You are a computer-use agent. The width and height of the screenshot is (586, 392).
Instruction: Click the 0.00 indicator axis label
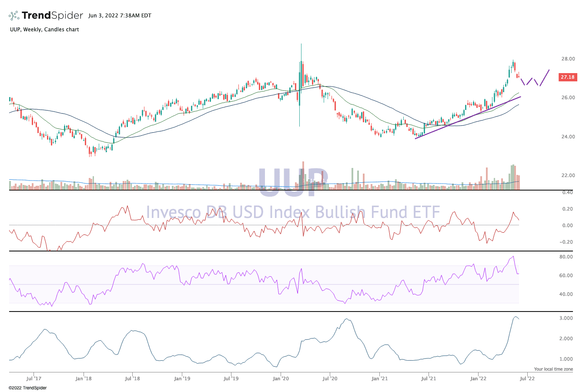click(568, 225)
